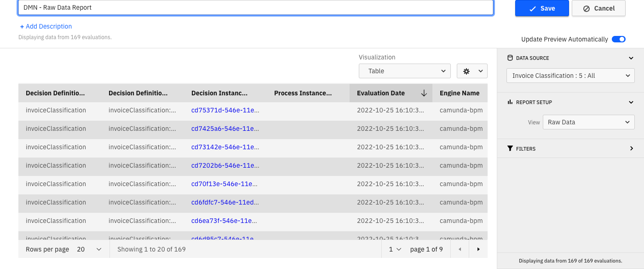
Task: Click the Cancel button
Action: click(598, 8)
